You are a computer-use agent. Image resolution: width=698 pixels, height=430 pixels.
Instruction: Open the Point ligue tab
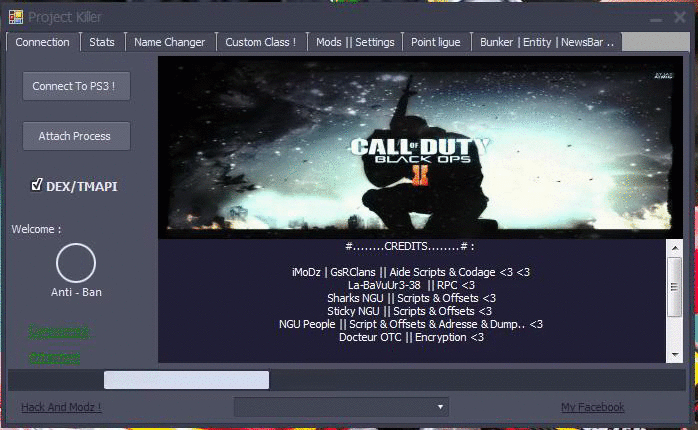pos(436,42)
